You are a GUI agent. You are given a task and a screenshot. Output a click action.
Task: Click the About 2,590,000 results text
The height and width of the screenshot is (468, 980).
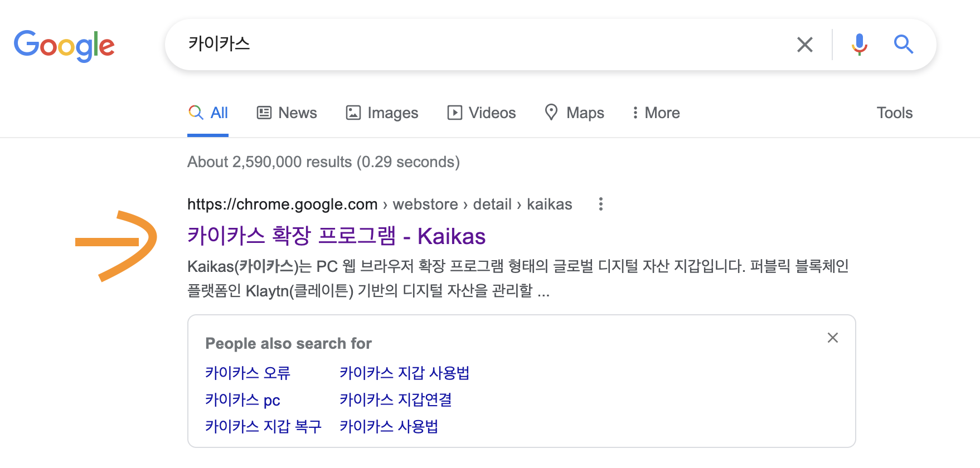click(x=323, y=162)
